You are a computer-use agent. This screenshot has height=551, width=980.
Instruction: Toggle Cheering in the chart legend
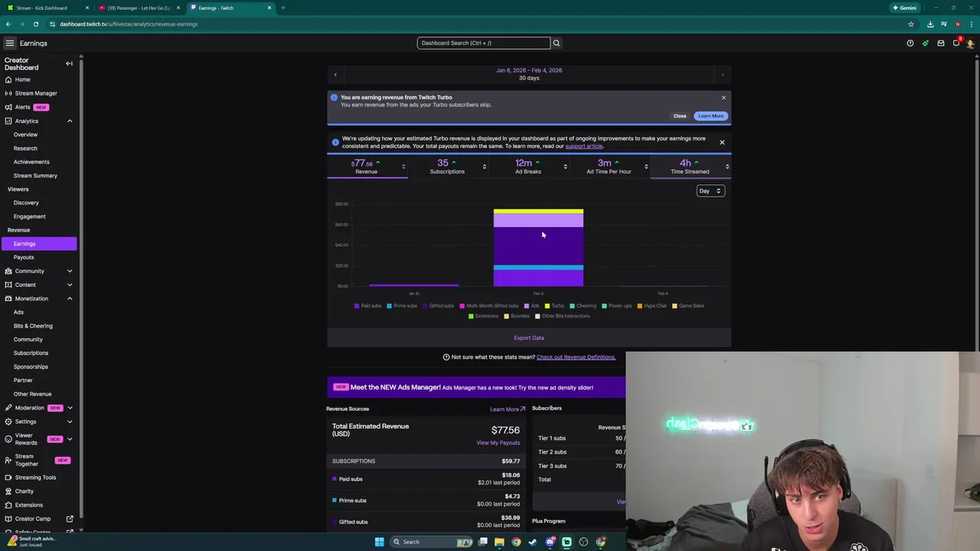tap(583, 305)
